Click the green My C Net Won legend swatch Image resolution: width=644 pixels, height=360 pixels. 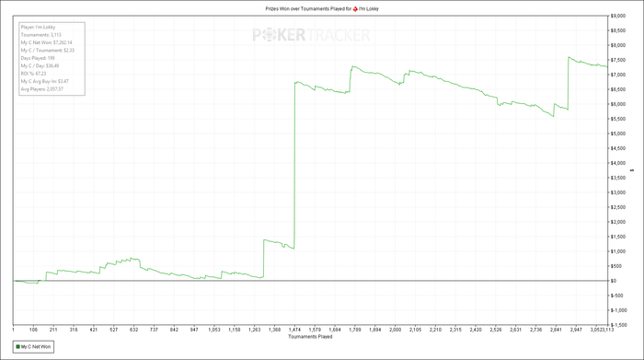17,347
